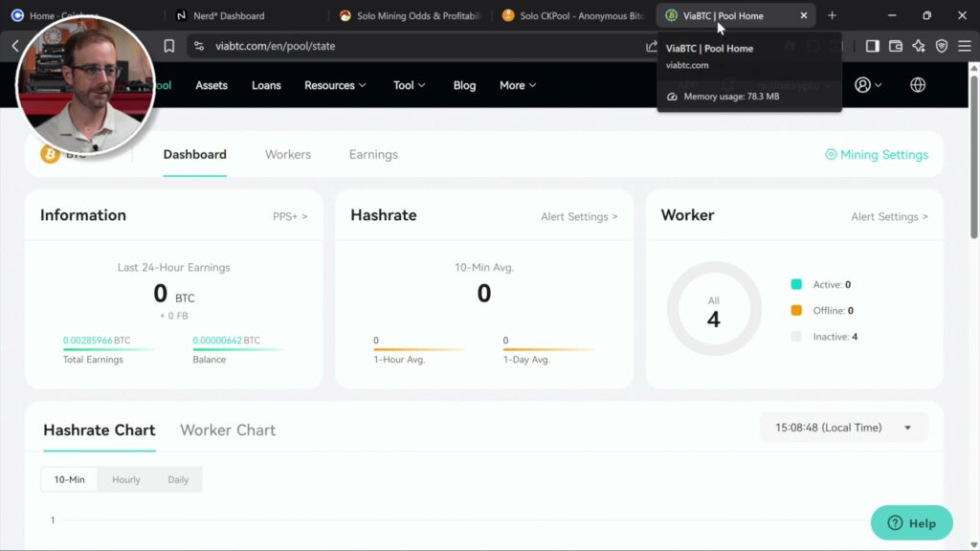Click the Mining Settings gear link
Viewport: 980px width, 551px height.
(877, 154)
